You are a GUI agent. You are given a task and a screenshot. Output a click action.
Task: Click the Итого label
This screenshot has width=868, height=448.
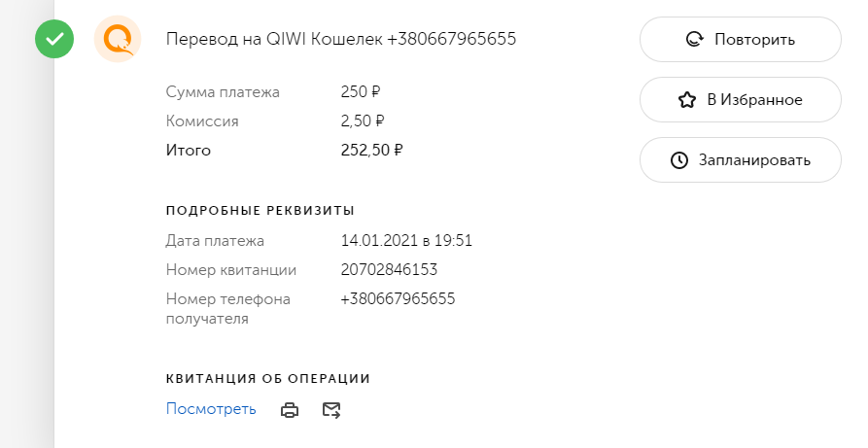pyautogui.click(x=189, y=151)
